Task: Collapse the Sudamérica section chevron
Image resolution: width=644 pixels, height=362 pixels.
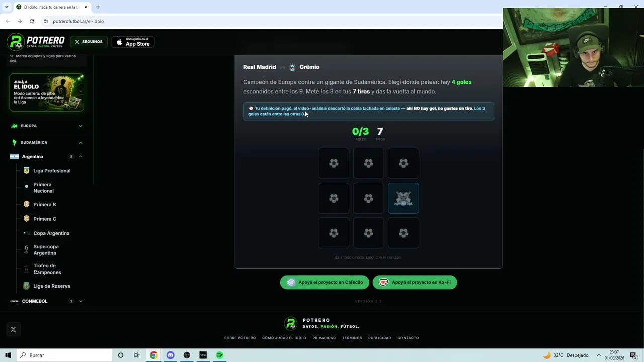Action: point(80,143)
